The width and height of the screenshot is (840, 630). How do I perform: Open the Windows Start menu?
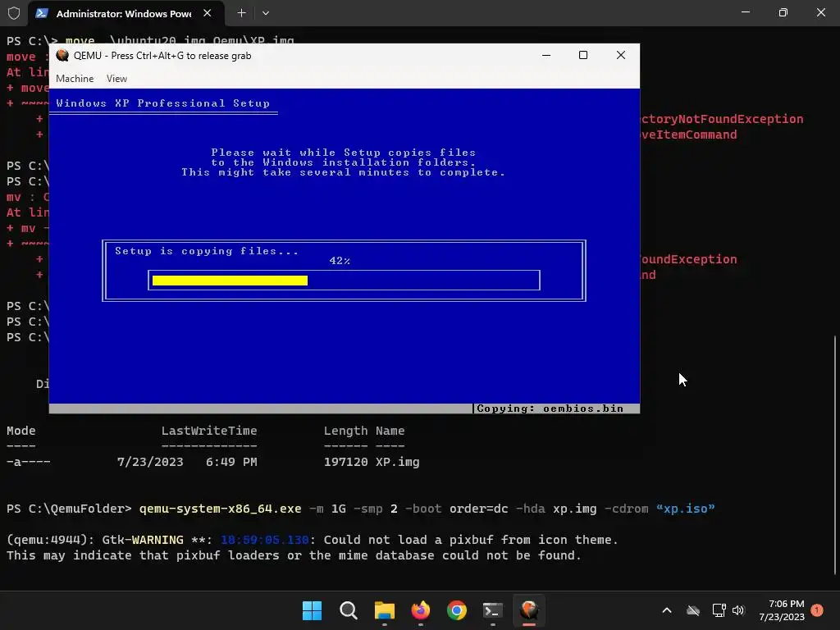pyautogui.click(x=312, y=610)
